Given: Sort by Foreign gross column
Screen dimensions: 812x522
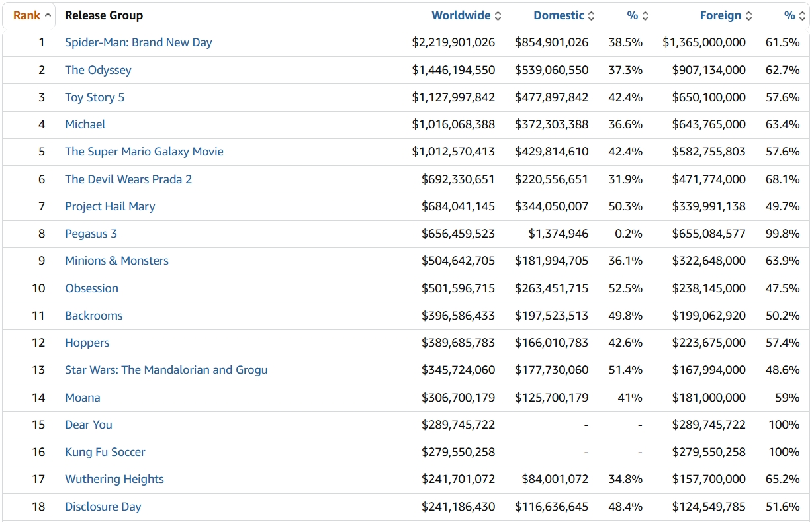Looking at the screenshot, I should pyautogui.click(x=726, y=15).
